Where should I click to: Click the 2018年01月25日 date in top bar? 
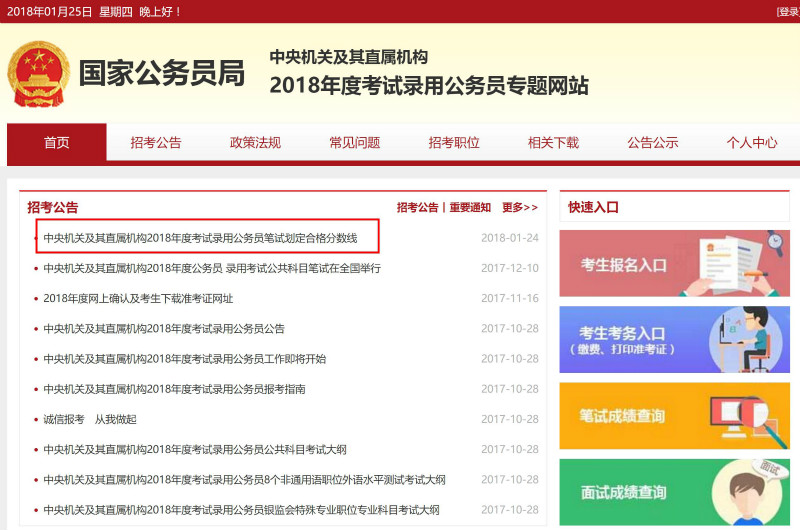pos(49,12)
